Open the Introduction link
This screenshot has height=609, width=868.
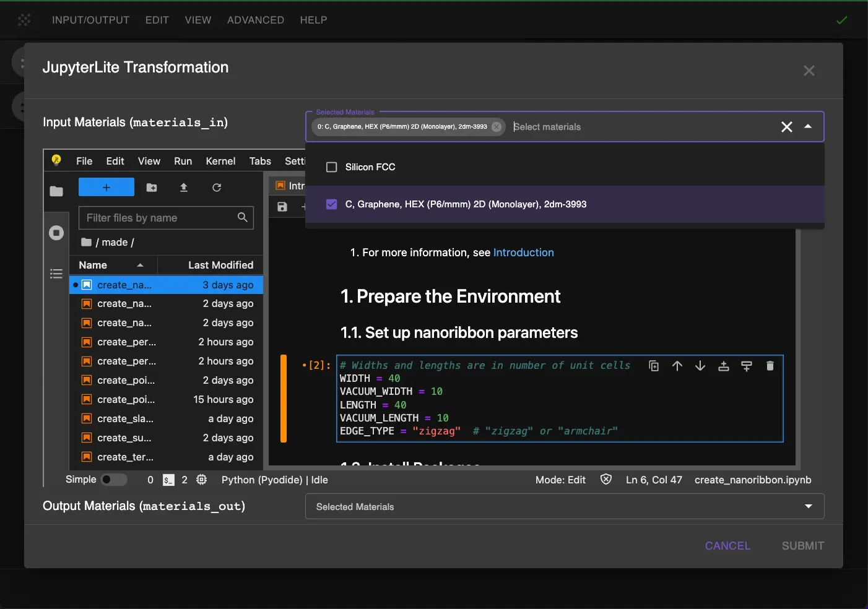(x=523, y=253)
